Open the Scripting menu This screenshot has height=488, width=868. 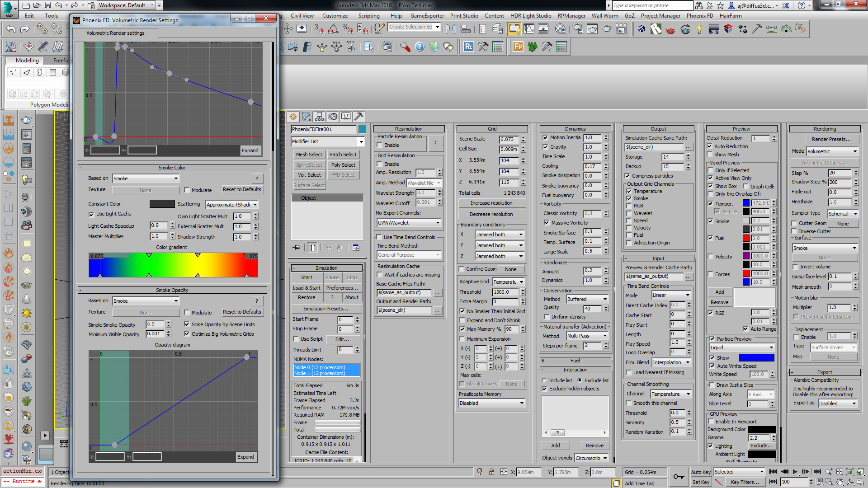point(369,16)
